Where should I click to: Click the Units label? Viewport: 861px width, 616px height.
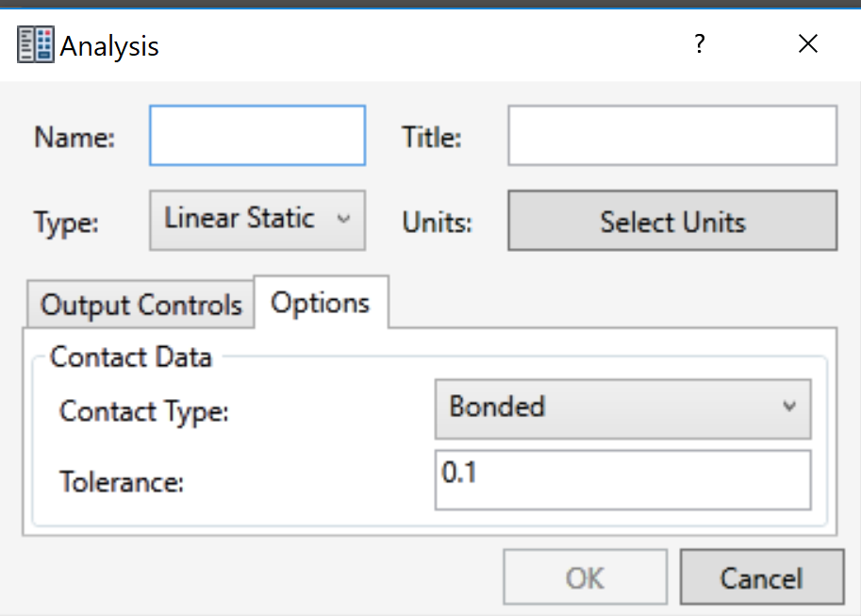436,222
